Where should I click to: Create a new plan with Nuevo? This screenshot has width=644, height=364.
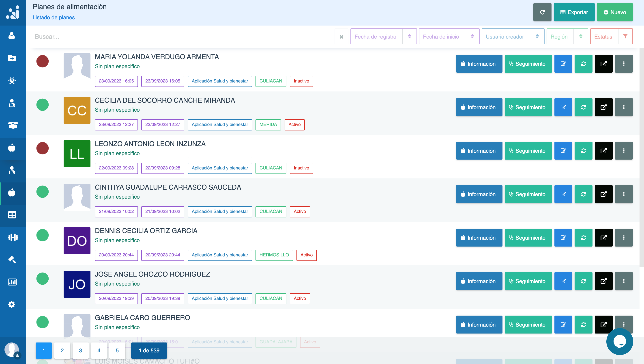[614, 12]
